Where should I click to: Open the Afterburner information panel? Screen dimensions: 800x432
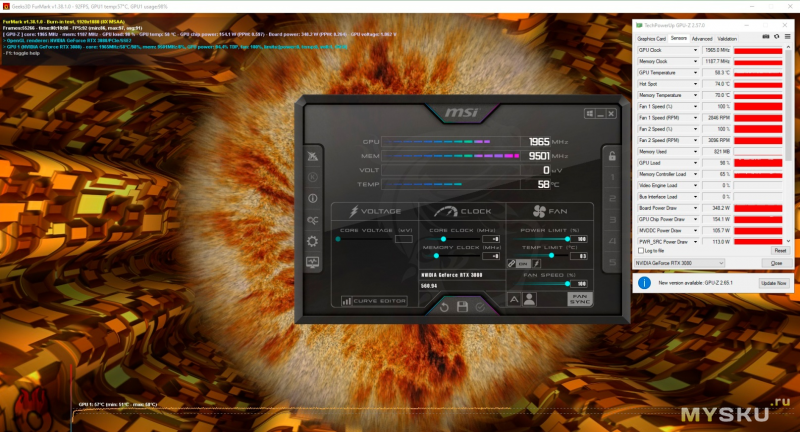[313, 198]
